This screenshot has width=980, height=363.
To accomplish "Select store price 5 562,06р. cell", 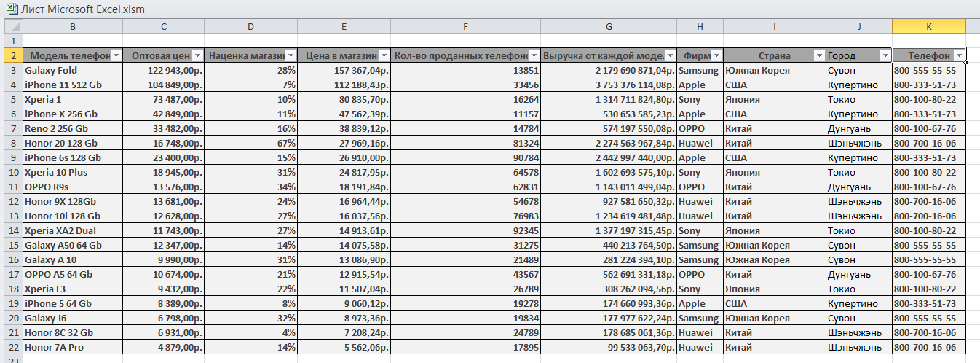I will click(x=344, y=347).
